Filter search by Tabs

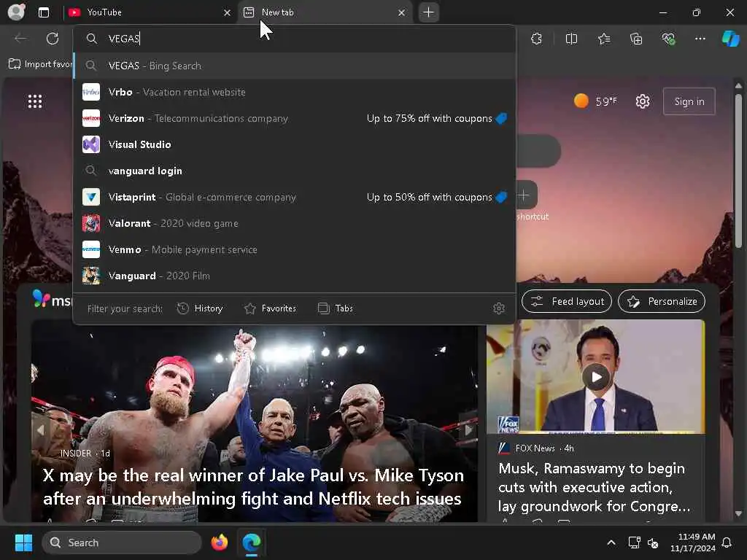(336, 308)
